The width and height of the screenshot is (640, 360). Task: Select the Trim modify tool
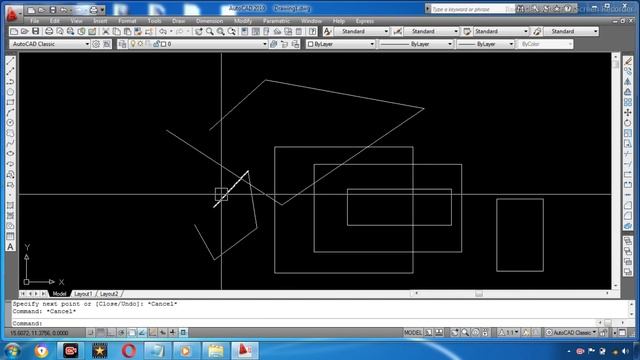coord(628,154)
